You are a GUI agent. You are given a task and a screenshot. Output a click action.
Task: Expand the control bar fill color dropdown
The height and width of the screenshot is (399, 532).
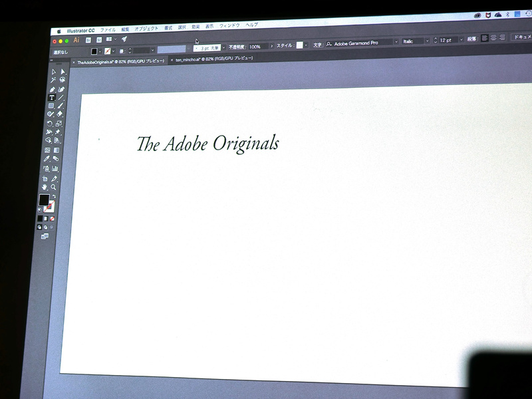point(100,51)
